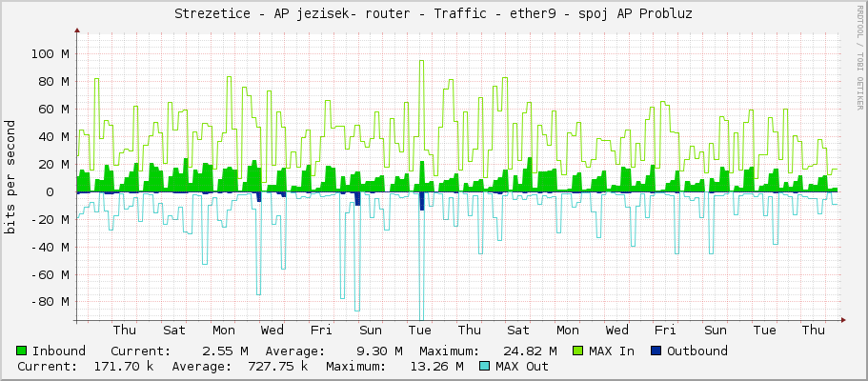Screen dimensions: 868x381
Task: Click the '40 M' y-axis label
Action: coord(53,137)
